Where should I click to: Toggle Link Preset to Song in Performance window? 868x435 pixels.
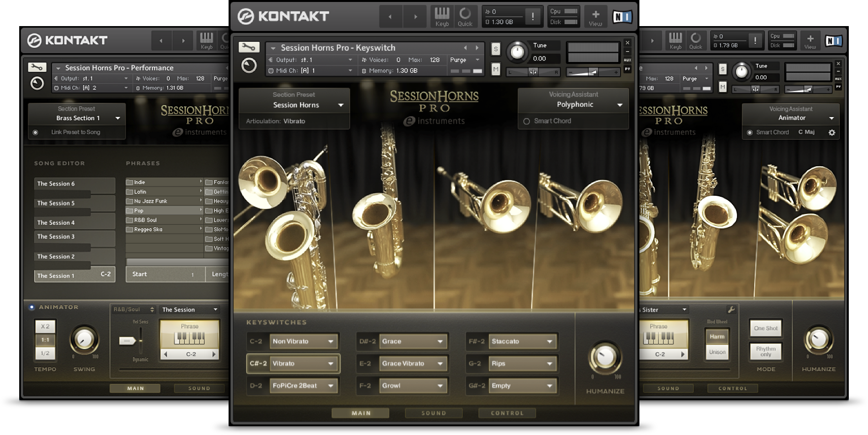point(35,132)
